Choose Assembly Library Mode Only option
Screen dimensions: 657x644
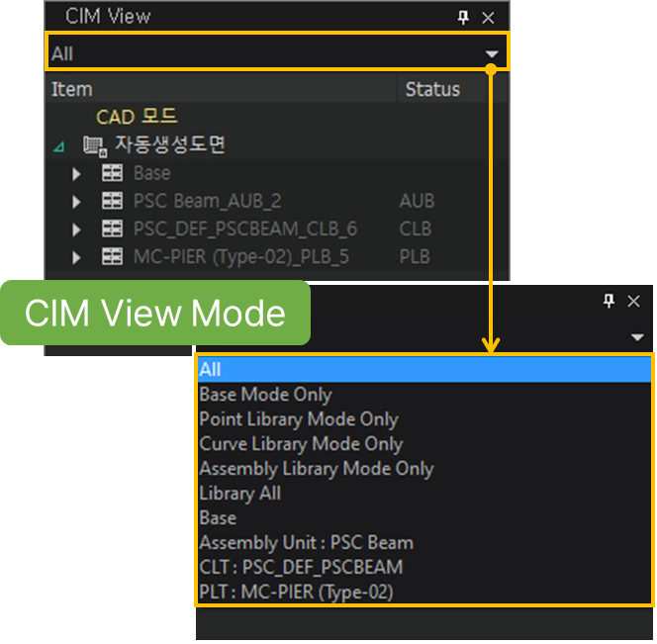[424, 469]
